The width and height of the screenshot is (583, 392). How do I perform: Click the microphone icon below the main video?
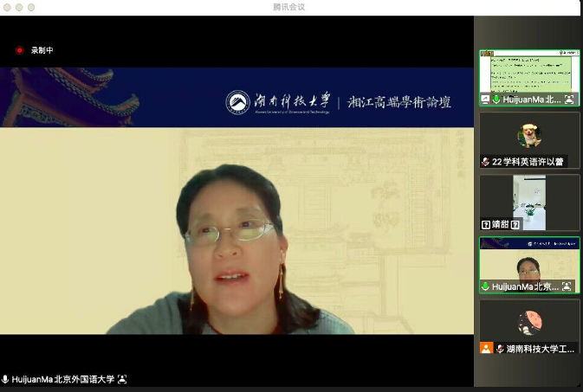(x=5, y=380)
